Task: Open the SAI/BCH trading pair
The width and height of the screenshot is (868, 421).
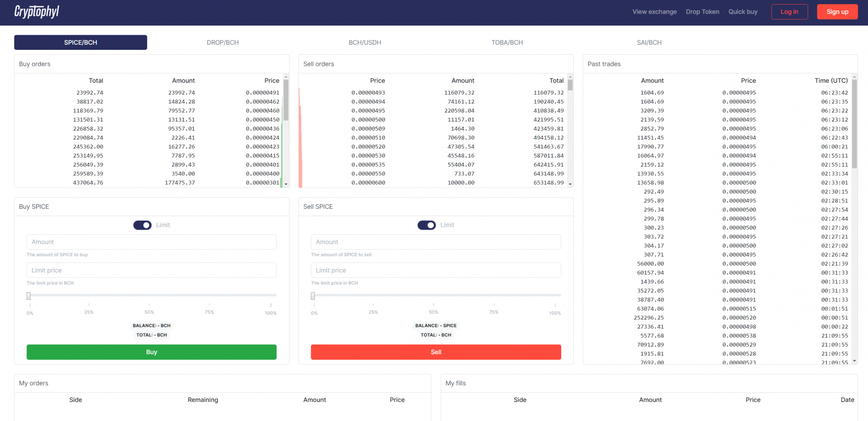Action: point(649,43)
